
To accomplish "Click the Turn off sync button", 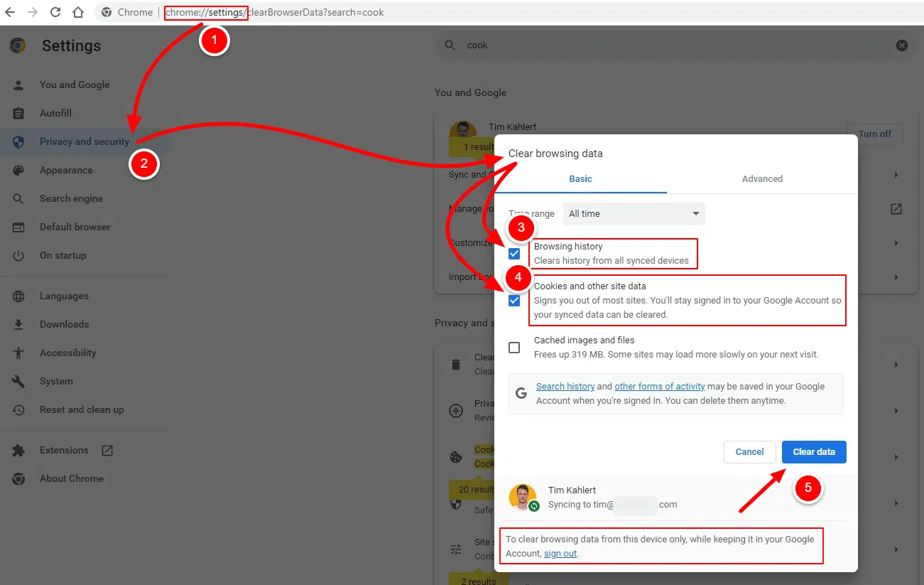I will (x=874, y=134).
